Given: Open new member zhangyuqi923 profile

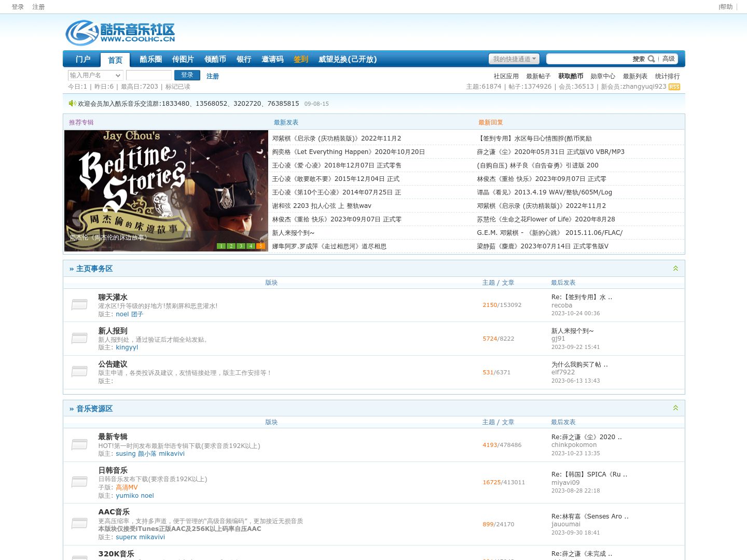Looking at the screenshot, I should [x=644, y=87].
